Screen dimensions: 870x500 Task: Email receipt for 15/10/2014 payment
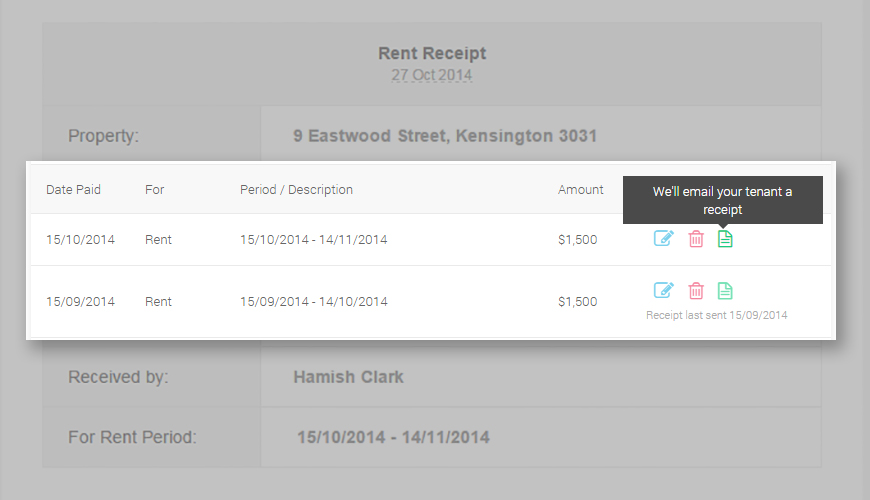click(x=726, y=239)
